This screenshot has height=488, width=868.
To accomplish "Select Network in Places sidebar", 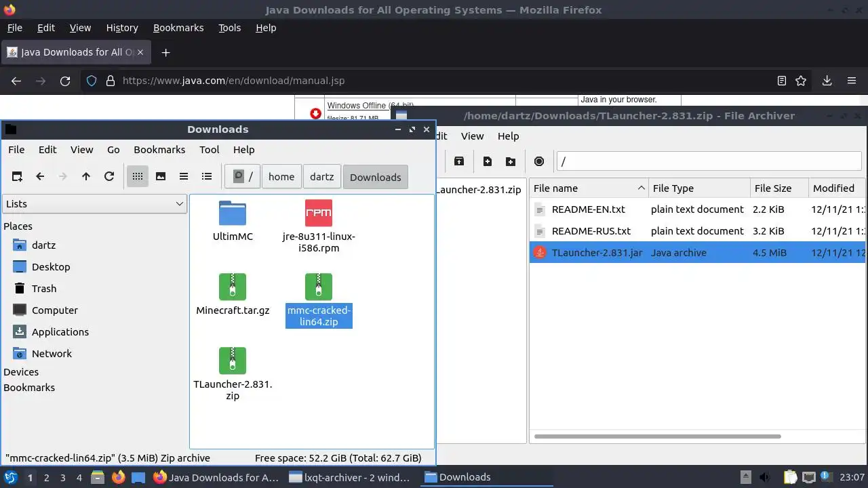I will click(x=52, y=354).
